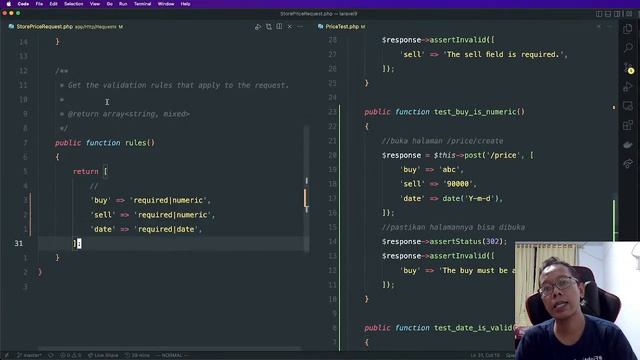Open the File menu
Screen dimensions: 640x360
click(x=39, y=4)
